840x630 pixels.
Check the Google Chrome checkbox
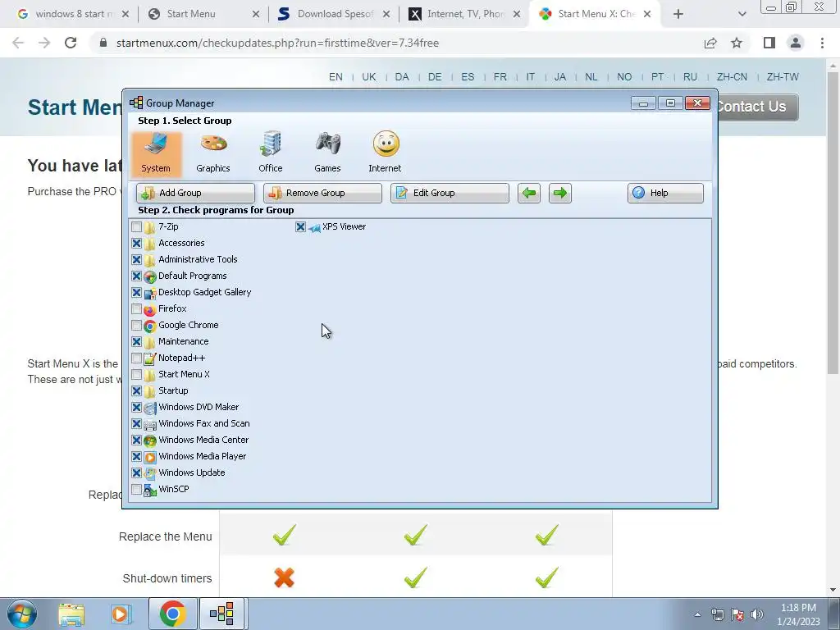coord(137,325)
